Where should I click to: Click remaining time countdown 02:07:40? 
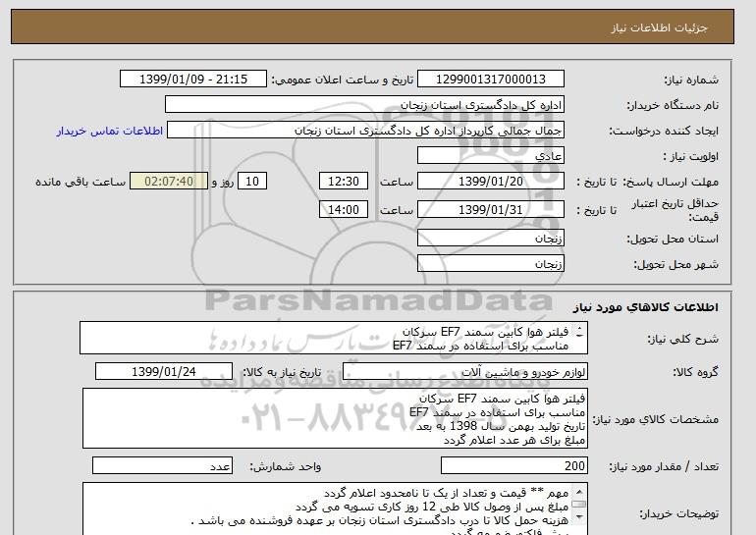tap(169, 182)
